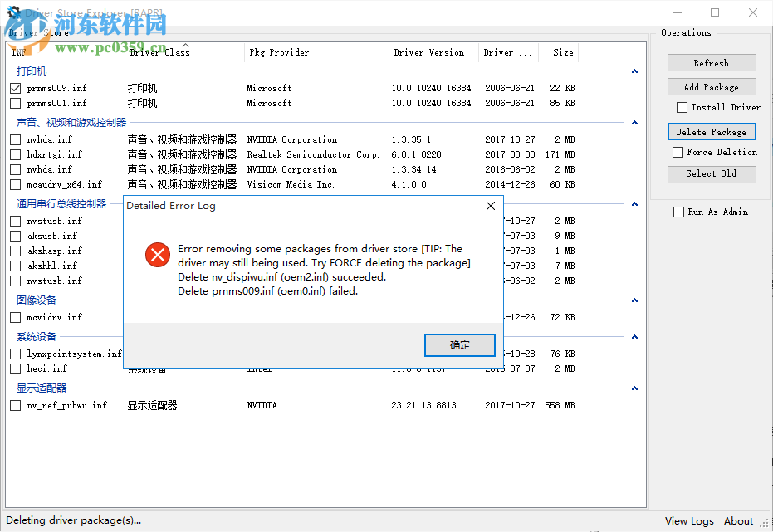This screenshot has height=532, width=773.
Task: Check the nv_ref_pubwu.inf NVIDIA driver
Action: point(15,405)
